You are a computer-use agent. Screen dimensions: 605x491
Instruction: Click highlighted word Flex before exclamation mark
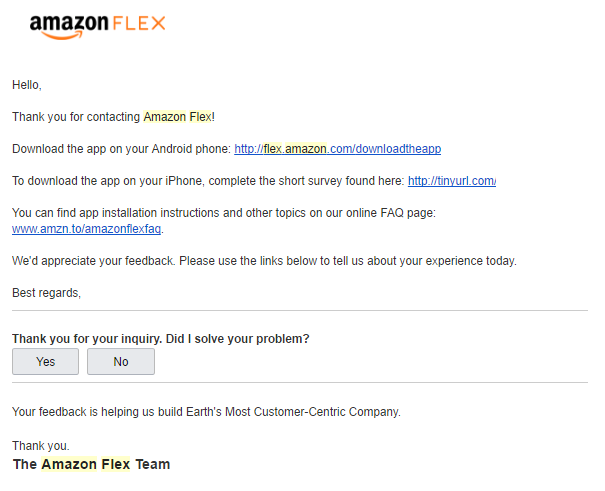pos(201,117)
